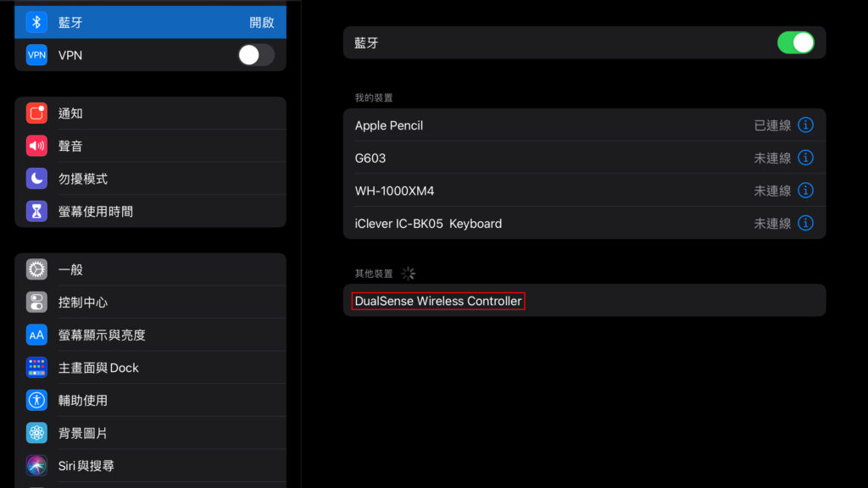The image size is (868, 488).
Task: Tap 未連線 status on WH-1000XM4 row
Action: coord(772,191)
